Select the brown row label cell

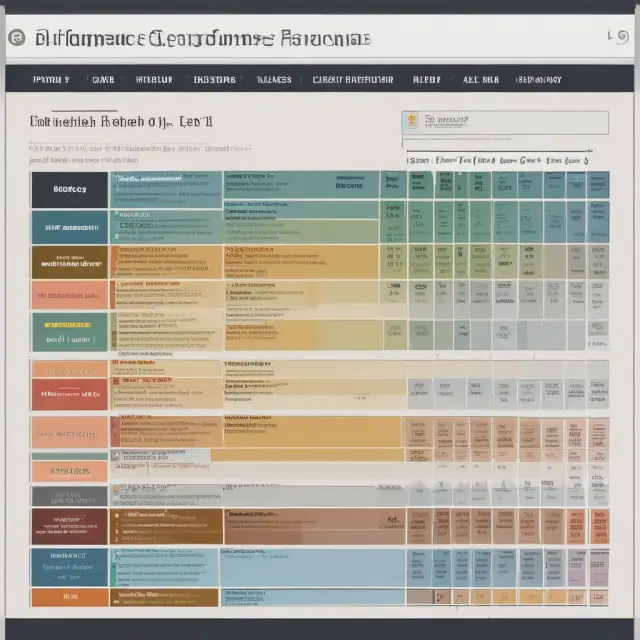(70, 262)
